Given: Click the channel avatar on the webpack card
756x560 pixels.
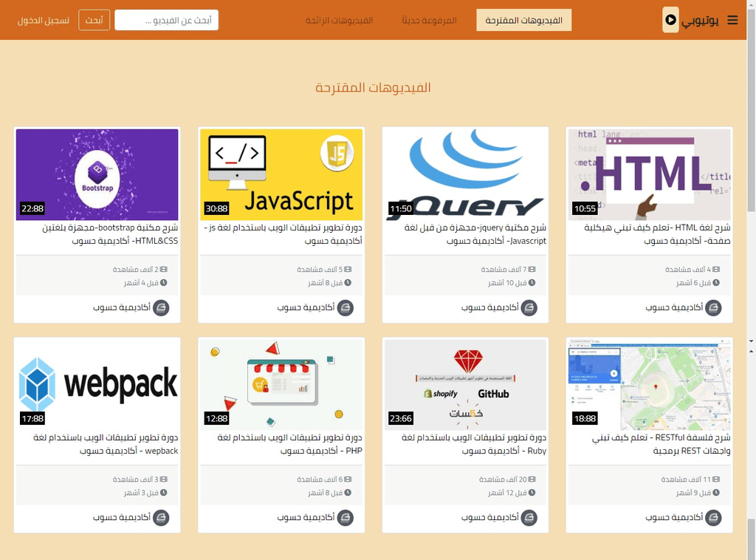Looking at the screenshot, I should click(x=161, y=518).
